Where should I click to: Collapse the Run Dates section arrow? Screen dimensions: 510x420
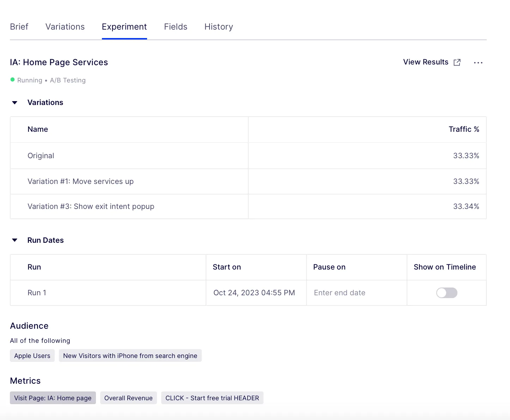pos(15,240)
